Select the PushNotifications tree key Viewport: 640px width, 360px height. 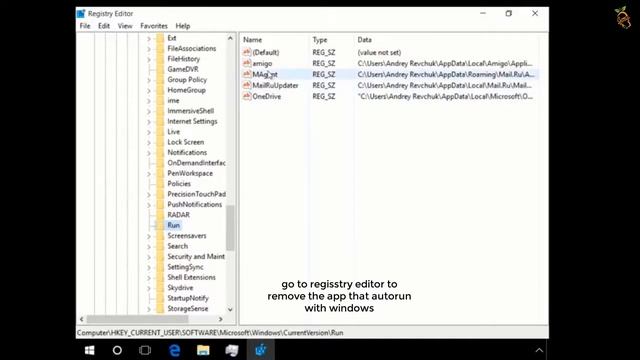coord(195,204)
